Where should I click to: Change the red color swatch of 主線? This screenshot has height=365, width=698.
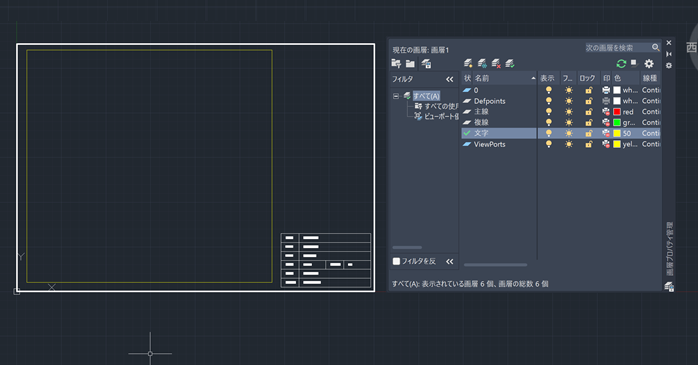point(617,112)
